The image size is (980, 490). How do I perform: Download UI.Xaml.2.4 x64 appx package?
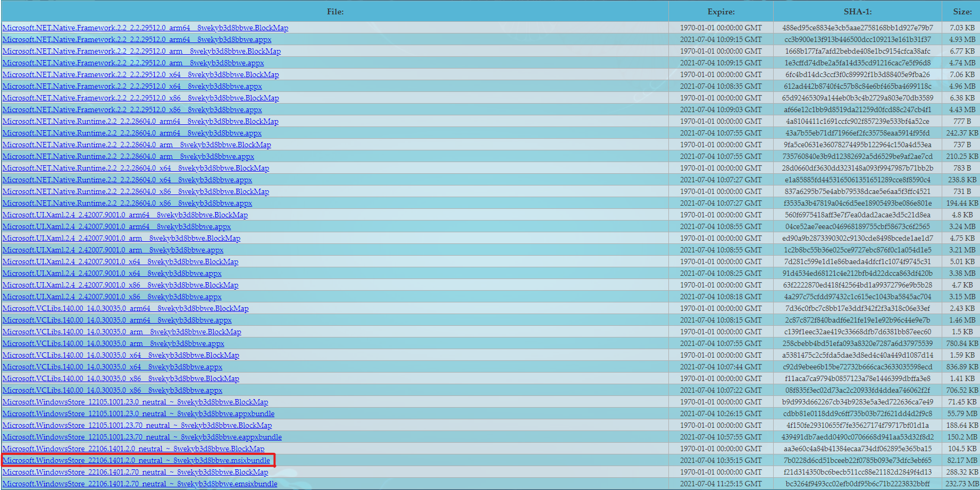click(x=112, y=273)
